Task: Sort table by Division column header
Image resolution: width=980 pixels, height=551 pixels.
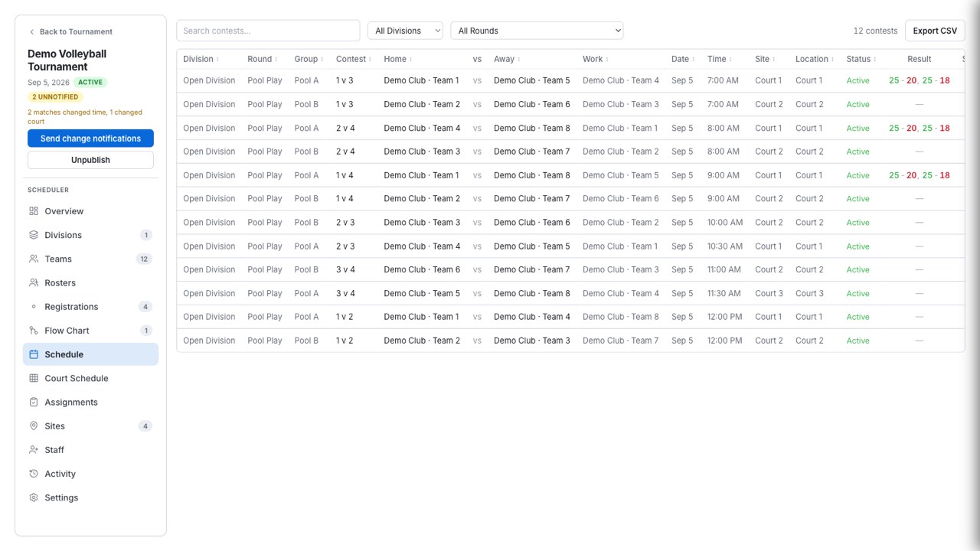Action: (x=201, y=59)
